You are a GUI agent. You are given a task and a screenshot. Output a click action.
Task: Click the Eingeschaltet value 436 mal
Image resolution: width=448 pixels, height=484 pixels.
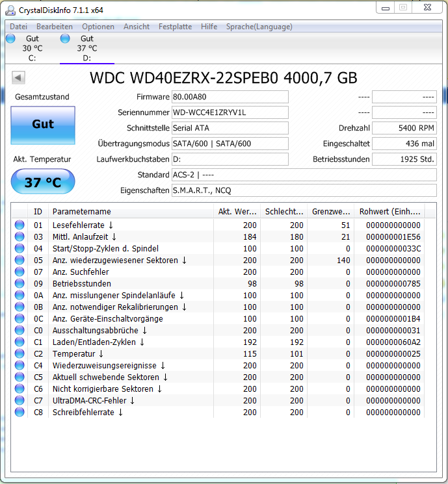(404, 144)
